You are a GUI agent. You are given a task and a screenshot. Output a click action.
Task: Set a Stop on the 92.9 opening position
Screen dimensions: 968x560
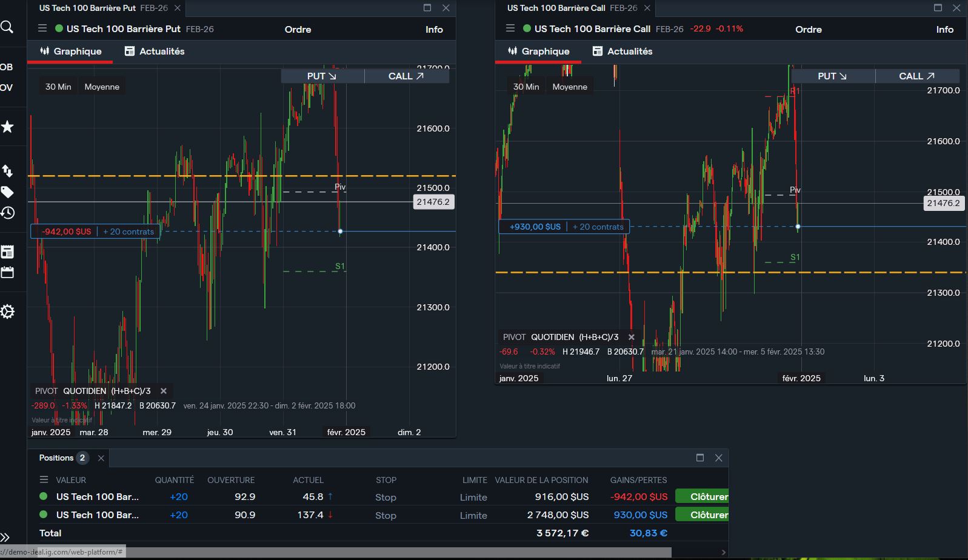click(386, 497)
